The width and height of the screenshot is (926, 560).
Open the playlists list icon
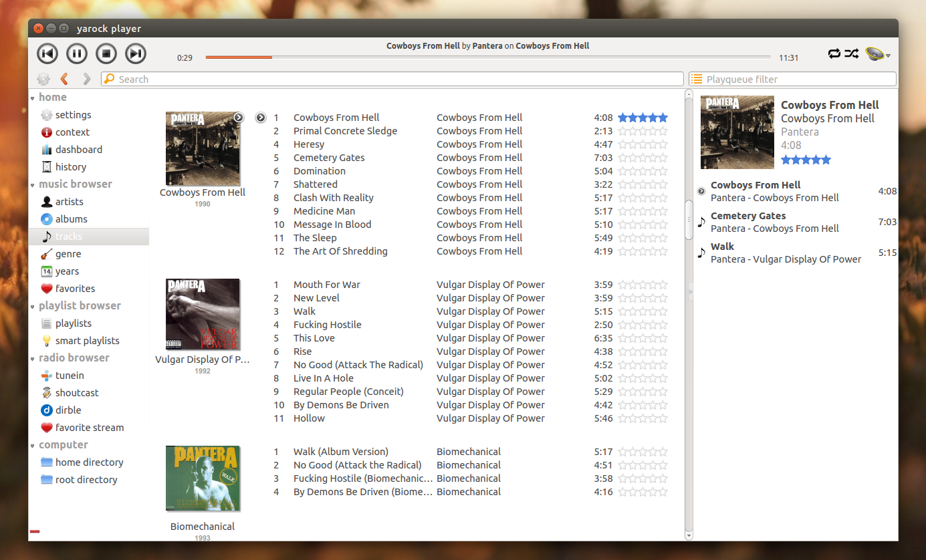pyautogui.click(x=46, y=323)
